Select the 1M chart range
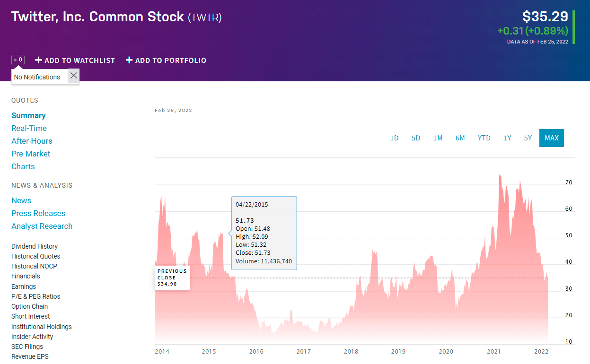 click(x=438, y=138)
